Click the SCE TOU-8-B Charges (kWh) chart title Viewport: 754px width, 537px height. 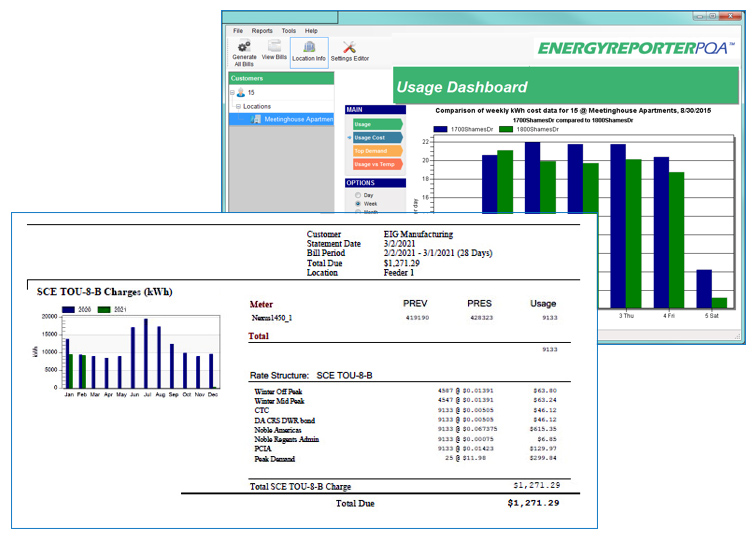click(104, 292)
